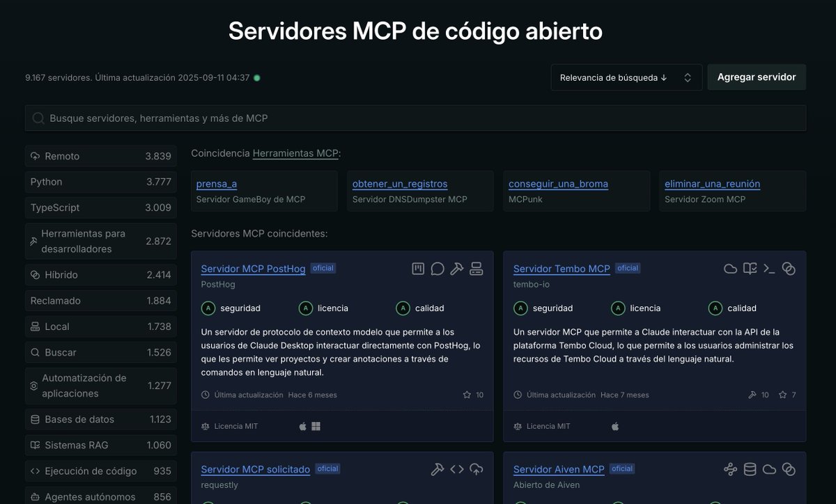This screenshot has width=836, height=504.
Task: Click the chat bubble icon on PostHog card
Action: point(438,268)
